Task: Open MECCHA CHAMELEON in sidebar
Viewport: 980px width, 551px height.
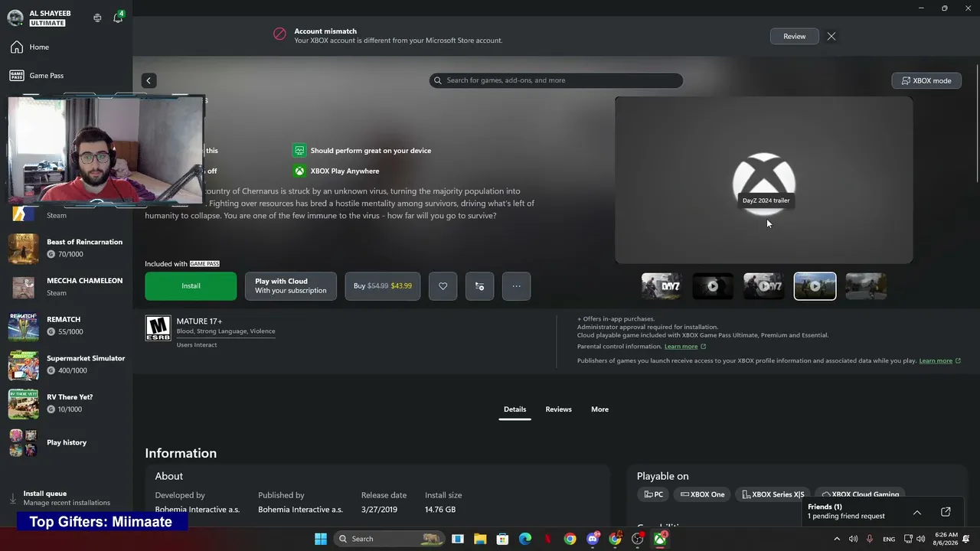Action: 67,287
